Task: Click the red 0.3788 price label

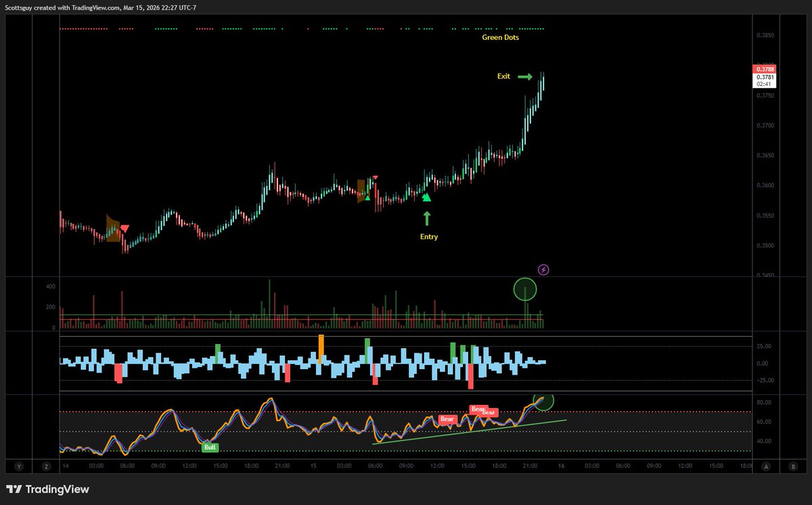Action: (x=766, y=68)
